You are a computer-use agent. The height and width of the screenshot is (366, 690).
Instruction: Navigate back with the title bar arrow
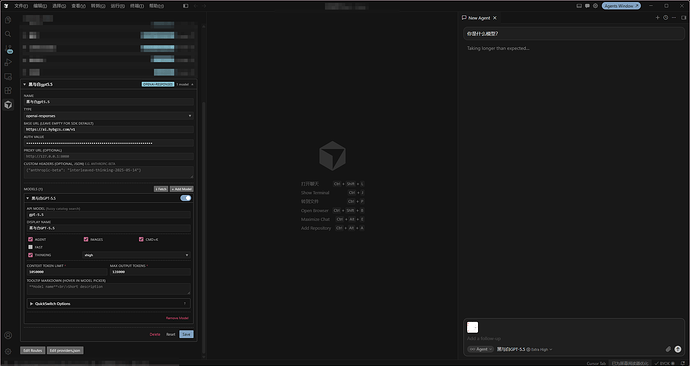195,6
